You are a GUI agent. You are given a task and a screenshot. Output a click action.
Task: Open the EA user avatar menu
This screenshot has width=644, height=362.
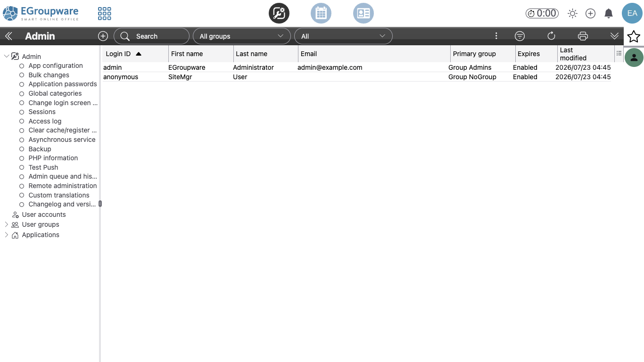click(632, 13)
